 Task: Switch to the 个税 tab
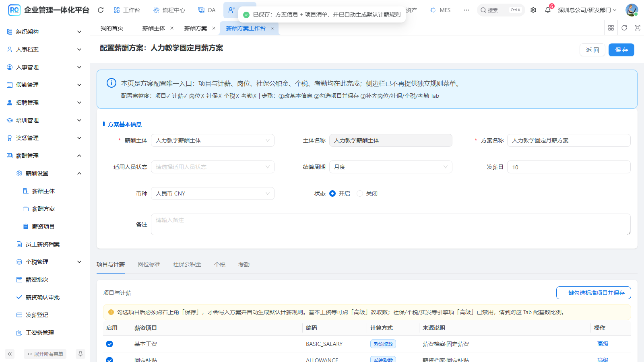click(x=220, y=264)
